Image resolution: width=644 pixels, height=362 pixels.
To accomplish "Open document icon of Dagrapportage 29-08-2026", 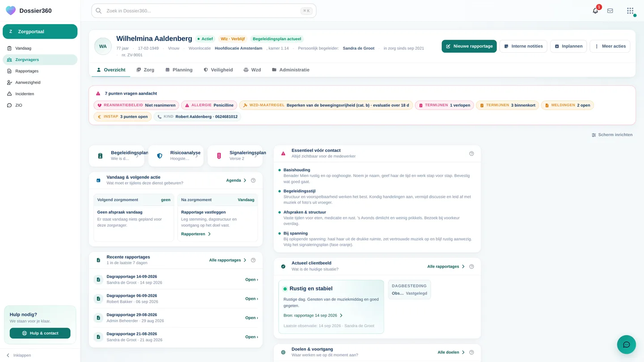I will click(98, 318).
